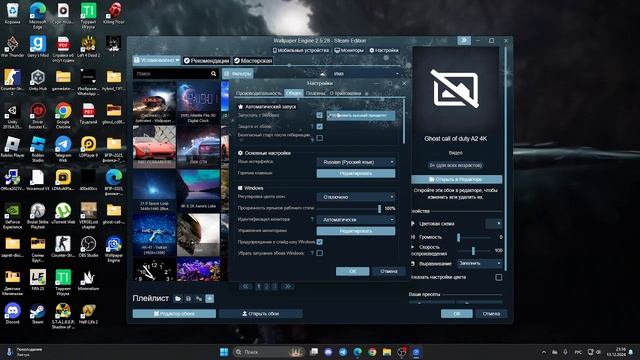
Task: Toggle Защита от сбоев checkbox
Action: click(320, 127)
